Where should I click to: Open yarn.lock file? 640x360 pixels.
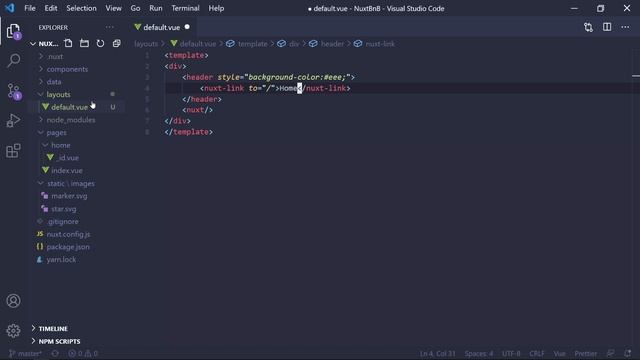coord(61,260)
